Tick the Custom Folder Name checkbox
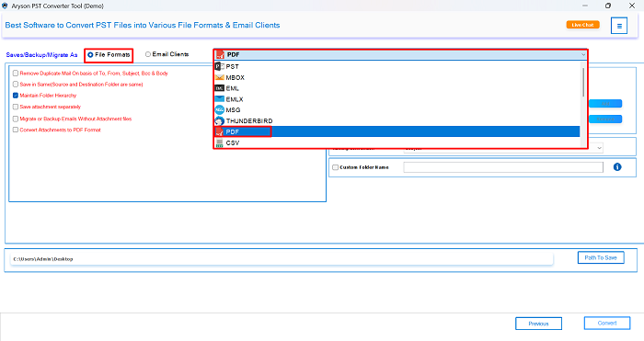Image resolution: width=644 pixels, height=341 pixels. pos(336,167)
